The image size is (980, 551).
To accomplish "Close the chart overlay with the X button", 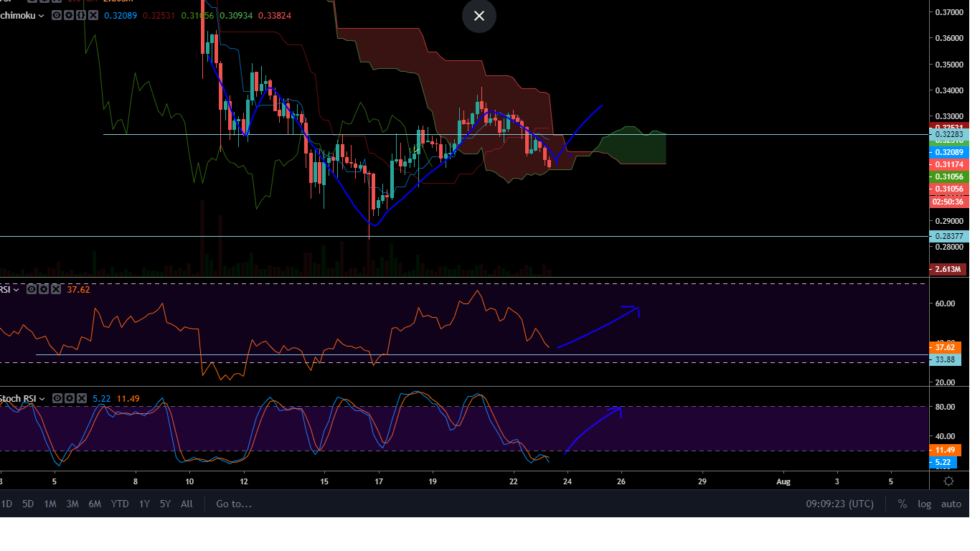I will pos(479,16).
